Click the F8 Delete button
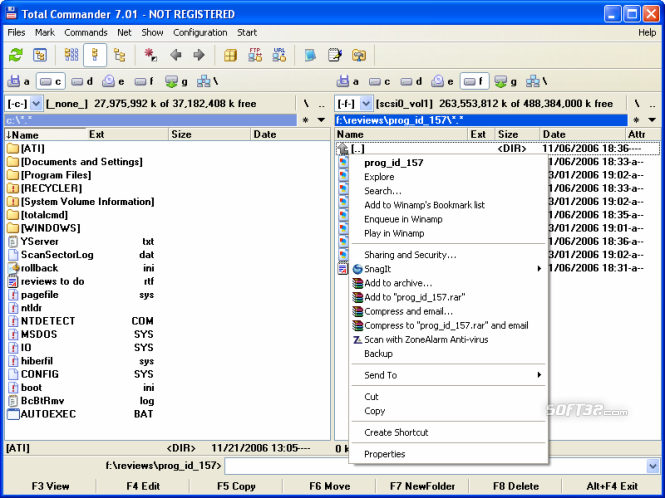This screenshot has height=498, width=665. (x=516, y=486)
